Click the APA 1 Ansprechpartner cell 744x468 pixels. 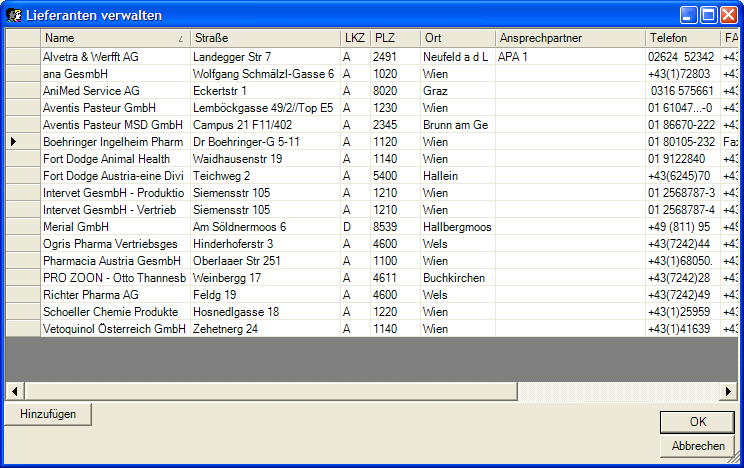[570, 56]
